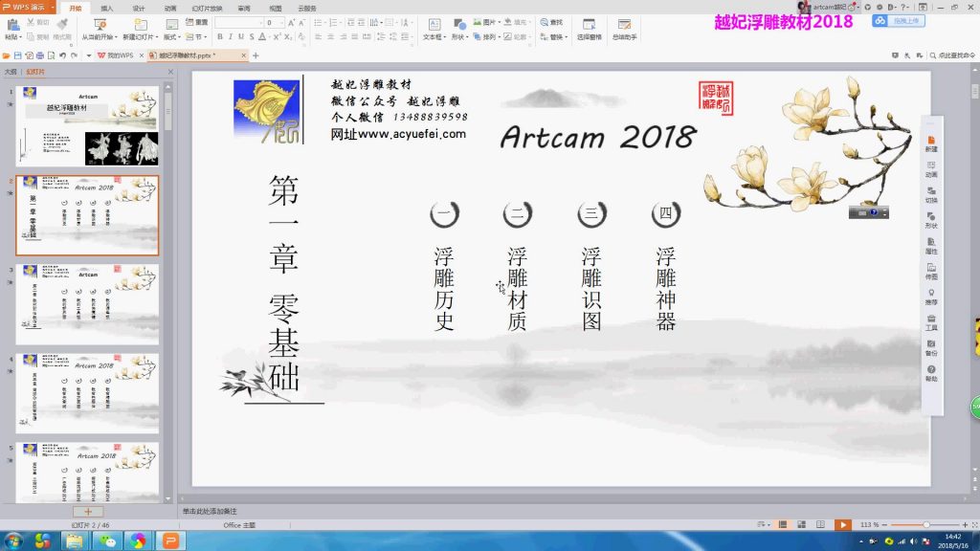Screen dimensions: 980x551
Task: Open the Backup (备份) side panel icon
Action: point(931,348)
